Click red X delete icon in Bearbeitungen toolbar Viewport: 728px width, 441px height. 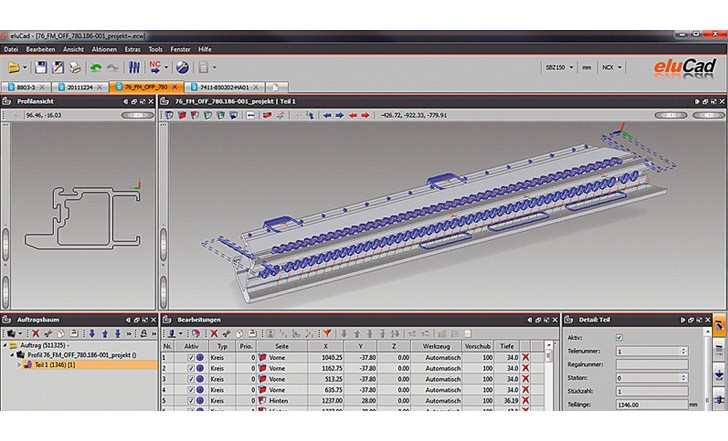214,333
